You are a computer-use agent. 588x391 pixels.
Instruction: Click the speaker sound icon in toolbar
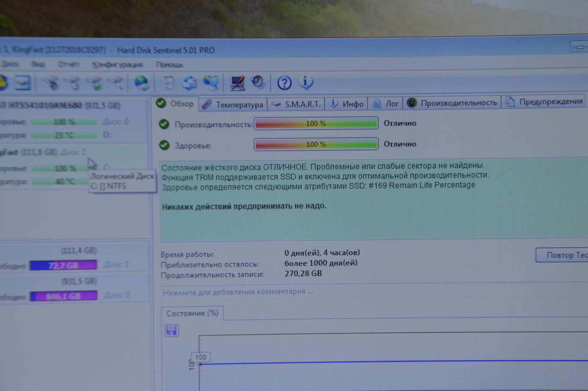(258, 83)
